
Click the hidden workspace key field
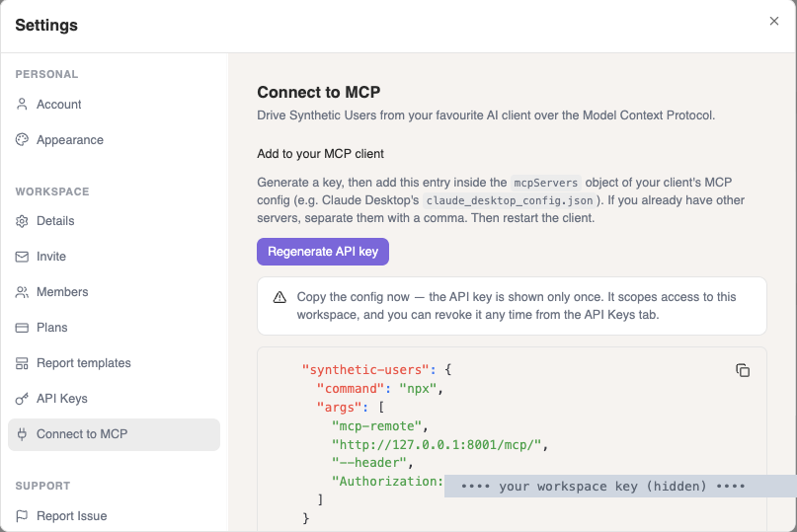coord(620,487)
